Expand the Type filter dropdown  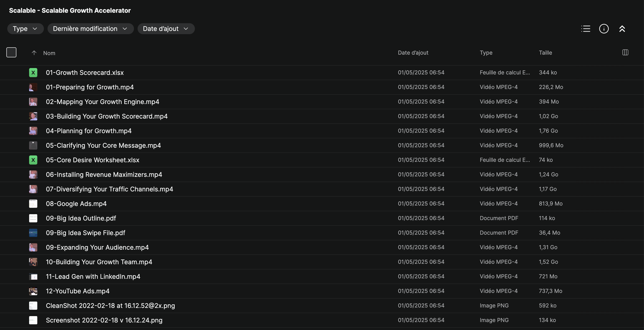25,29
